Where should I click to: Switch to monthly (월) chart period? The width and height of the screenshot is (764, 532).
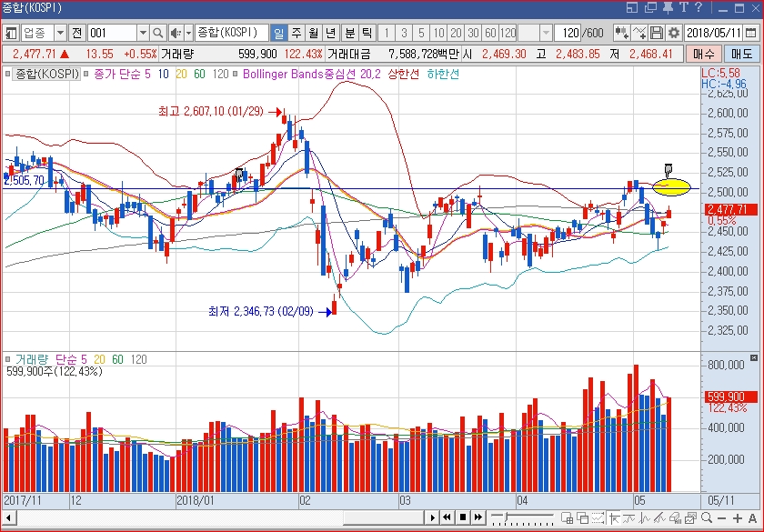click(312, 32)
